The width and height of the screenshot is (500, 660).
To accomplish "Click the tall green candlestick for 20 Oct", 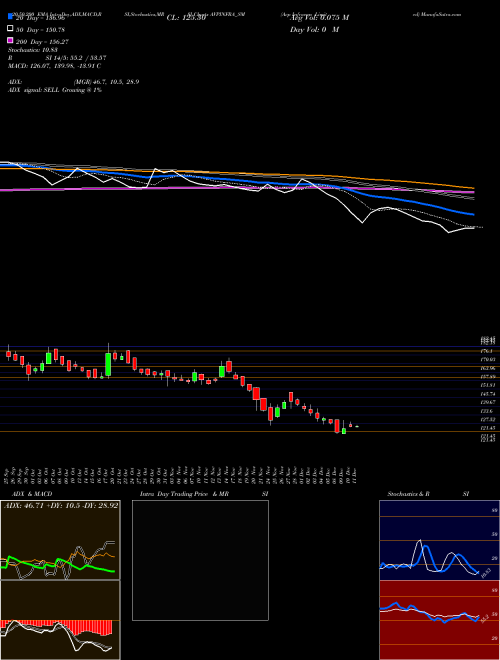I will pos(108,364).
